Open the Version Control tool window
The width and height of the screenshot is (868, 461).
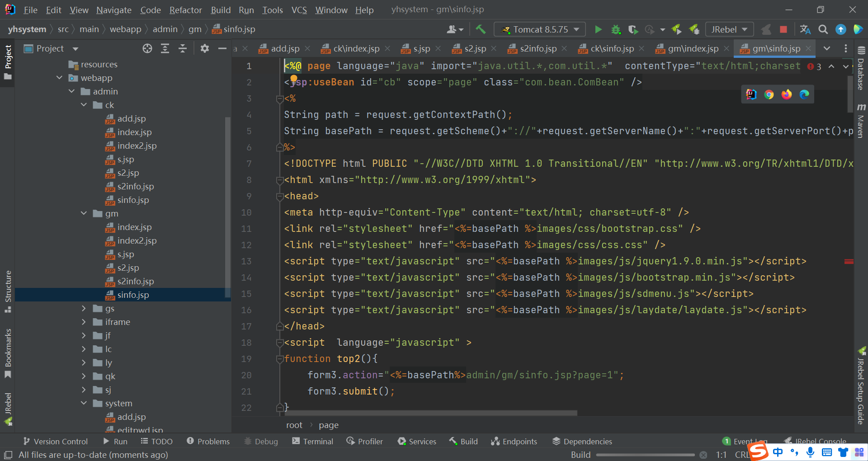[x=55, y=441]
